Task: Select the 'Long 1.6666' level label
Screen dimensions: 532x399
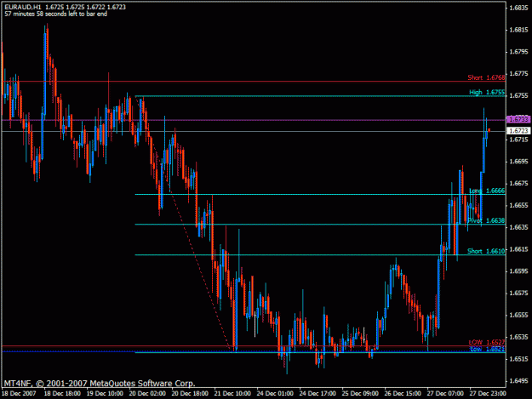Action: [487, 191]
